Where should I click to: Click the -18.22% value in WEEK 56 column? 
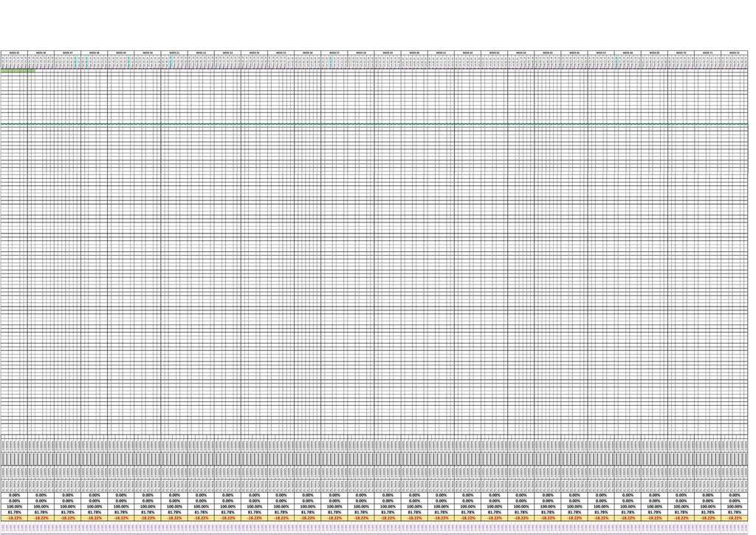[x=308, y=518]
